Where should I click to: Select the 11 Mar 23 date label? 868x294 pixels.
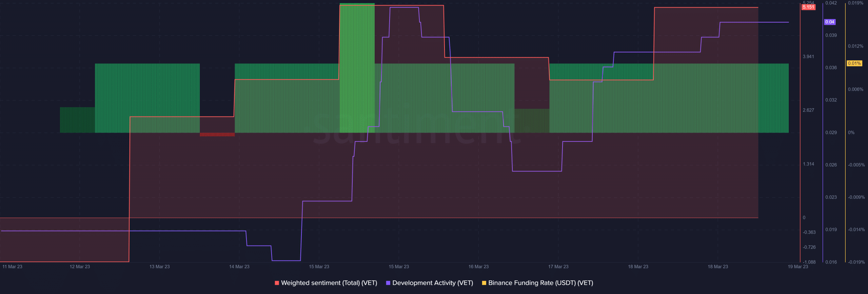tap(12, 267)
